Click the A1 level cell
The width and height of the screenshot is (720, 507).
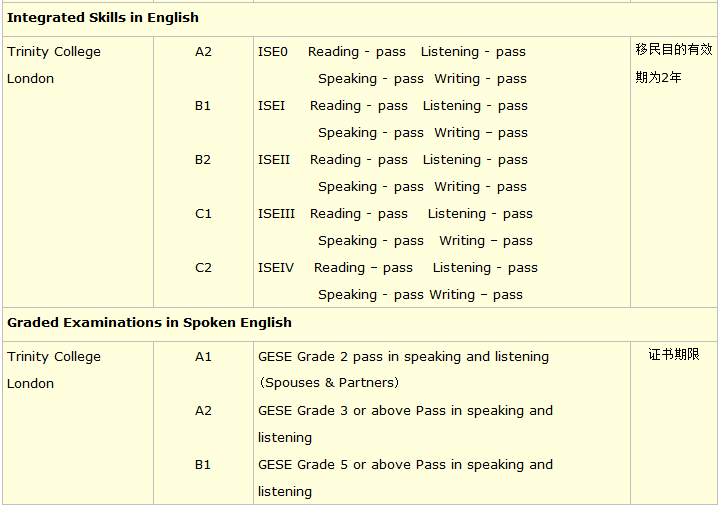pyautogui.click(x=203, y=357)
